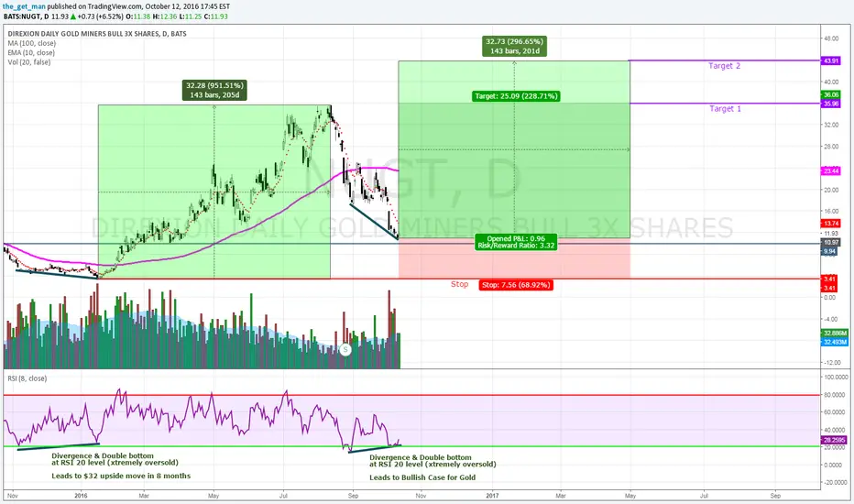Image resolution: width=854 pixels, height=504 pixels.
Task: Click the 32.28 (951.51%) measurement label
Action: tap(214, 90)
